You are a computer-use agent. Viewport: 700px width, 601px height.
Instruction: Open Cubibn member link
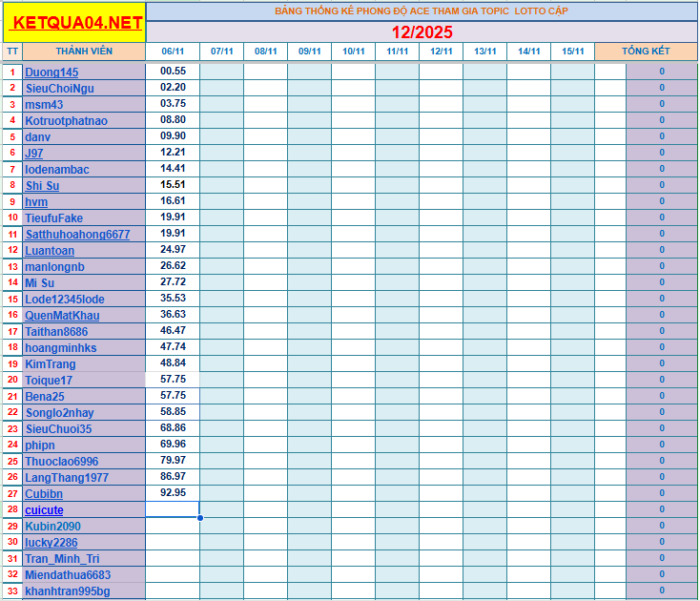pyautogui.click(x=44, y=494)
